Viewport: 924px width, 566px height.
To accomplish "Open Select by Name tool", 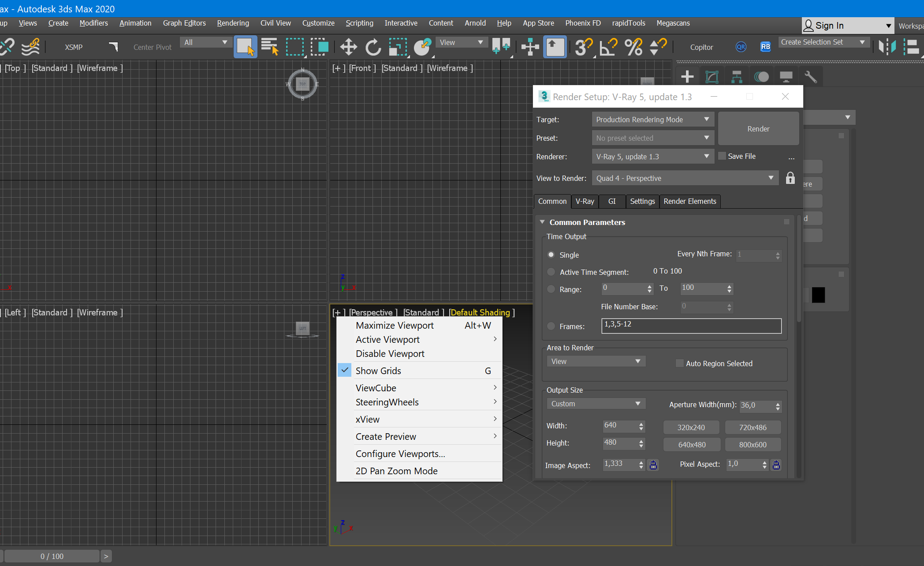I will (x=270, y=47).
